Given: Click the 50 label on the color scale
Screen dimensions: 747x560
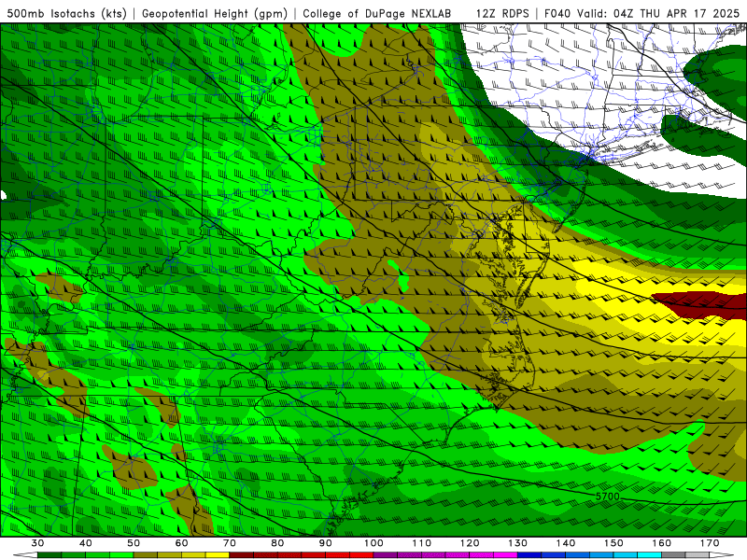Looking at the screenshot, I should tap(134, 543).
